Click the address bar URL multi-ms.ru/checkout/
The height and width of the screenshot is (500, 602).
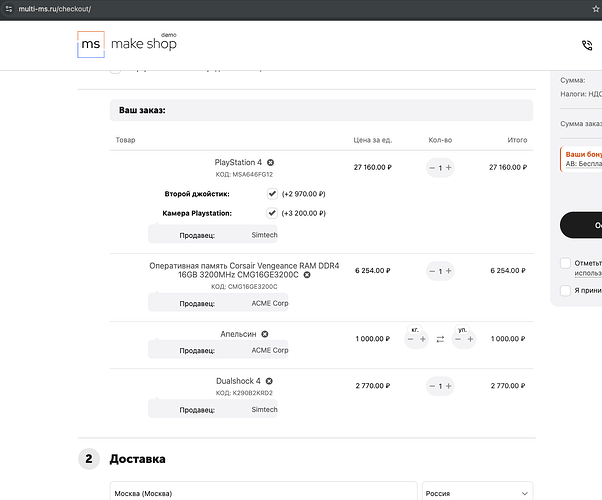(55, 9)
